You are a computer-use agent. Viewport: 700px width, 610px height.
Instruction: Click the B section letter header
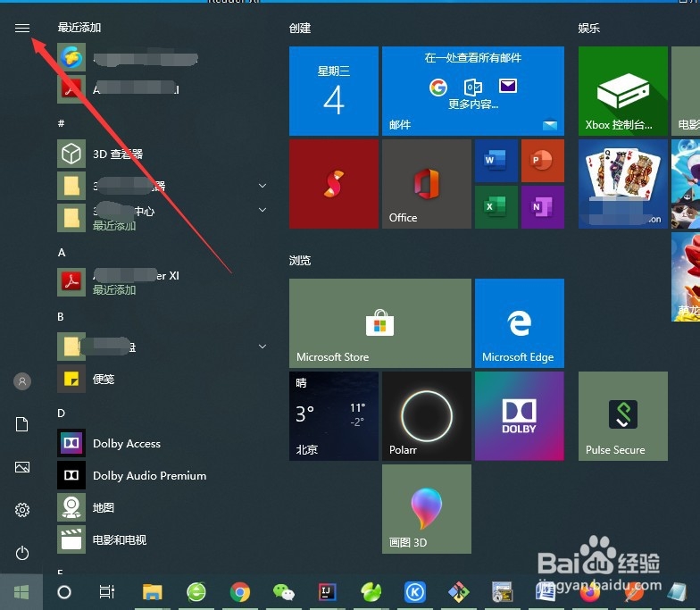point(61,316)
